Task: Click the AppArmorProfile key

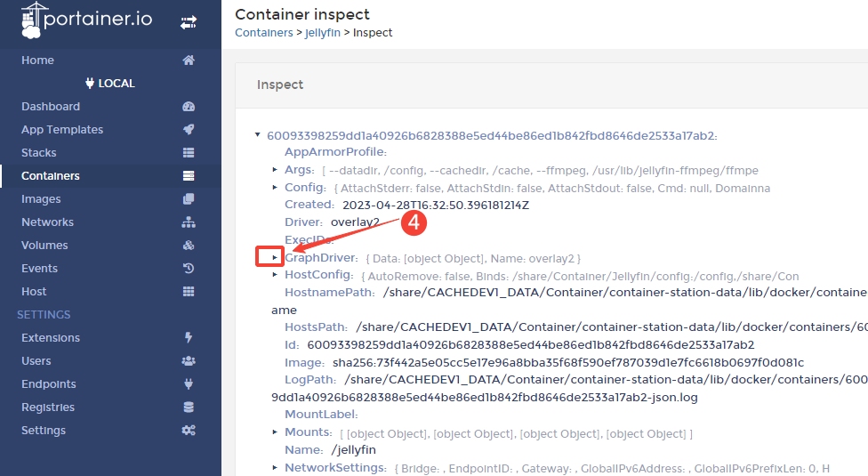Action: click(335, 152)
